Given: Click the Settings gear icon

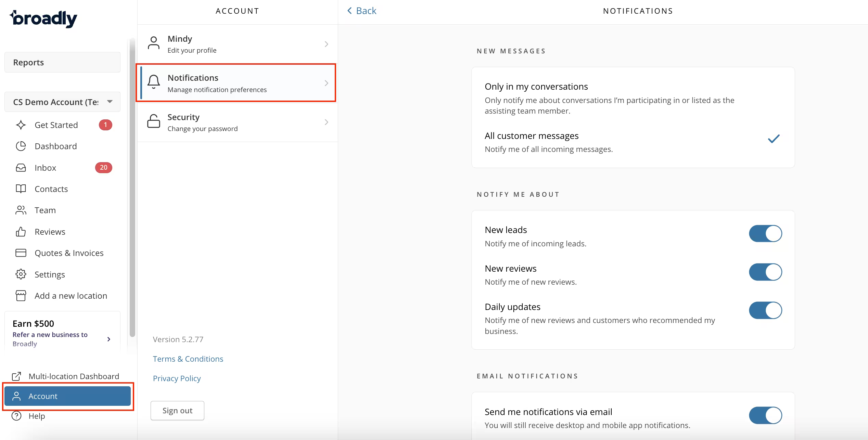Looking at the screenshot, I should point(21,274).
